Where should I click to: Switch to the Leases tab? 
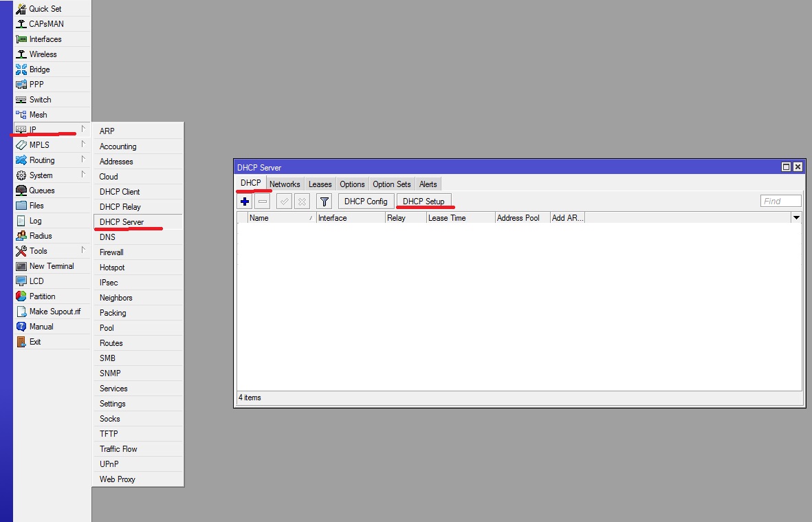(320, 184)
